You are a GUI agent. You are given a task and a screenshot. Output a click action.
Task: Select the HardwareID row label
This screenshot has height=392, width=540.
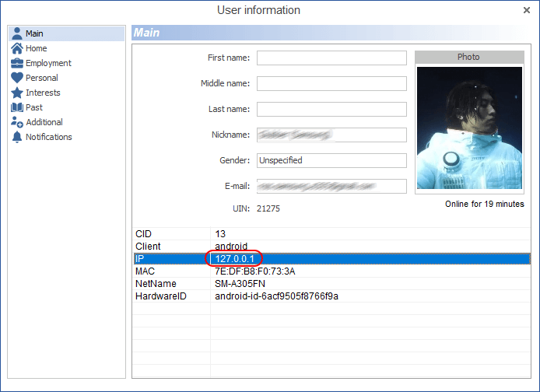[161, 296]
